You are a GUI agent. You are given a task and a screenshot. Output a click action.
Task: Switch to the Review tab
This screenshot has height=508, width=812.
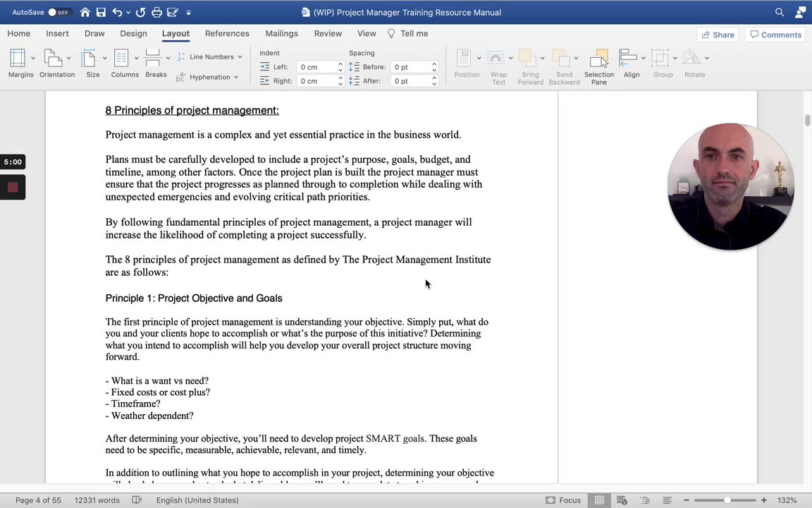(x=328, y=33)
